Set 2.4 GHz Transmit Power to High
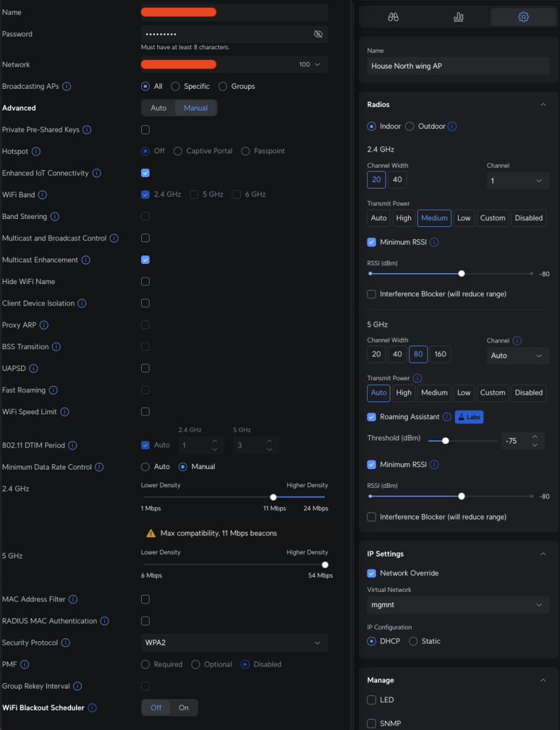 tap(404, 218)
